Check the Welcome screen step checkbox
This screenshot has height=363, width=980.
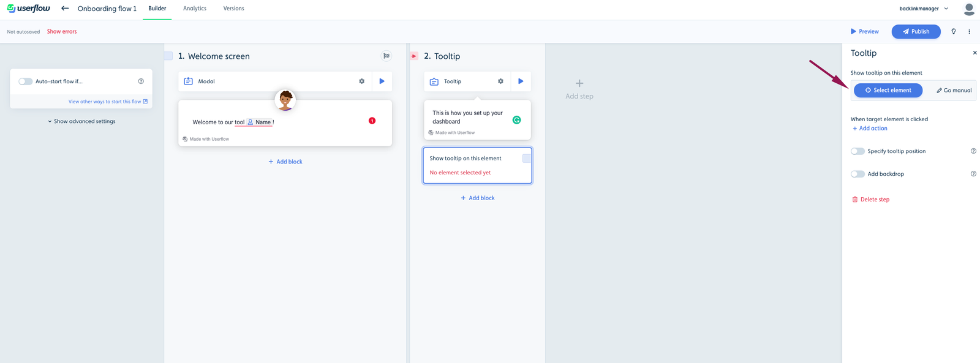(168, 56)
